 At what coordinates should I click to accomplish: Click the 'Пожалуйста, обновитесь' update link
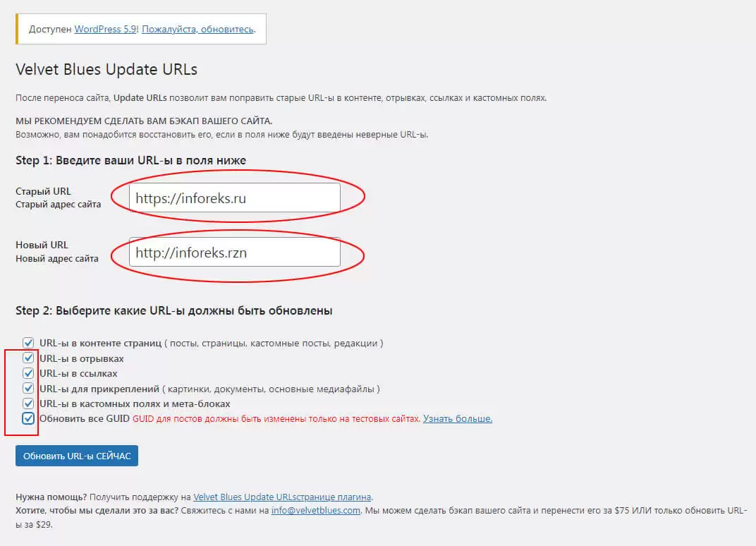[198, 30]
